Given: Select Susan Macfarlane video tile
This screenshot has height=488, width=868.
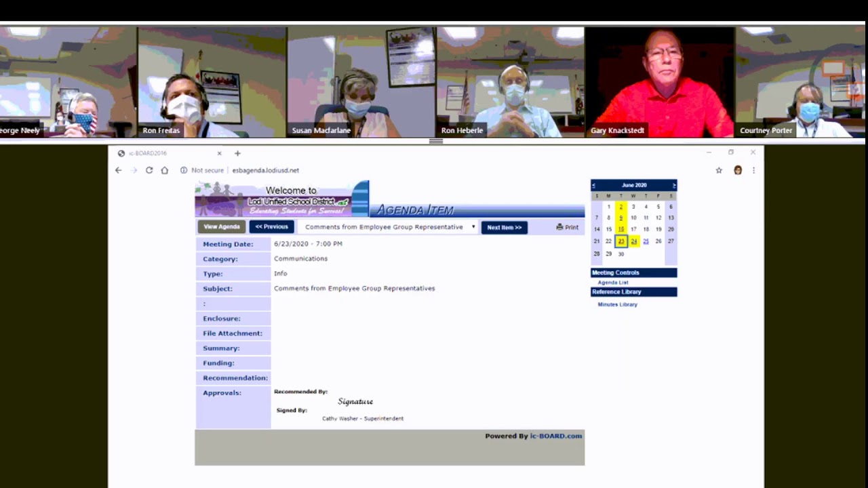Looking at the screenshot, I should click(x=361, y=82).
